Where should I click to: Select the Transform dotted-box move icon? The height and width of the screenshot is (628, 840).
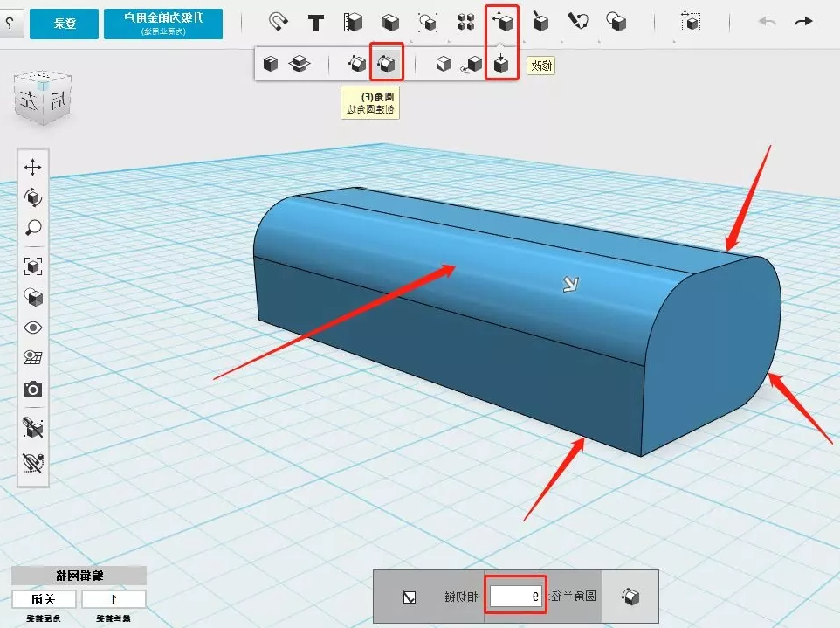(690, 22)
